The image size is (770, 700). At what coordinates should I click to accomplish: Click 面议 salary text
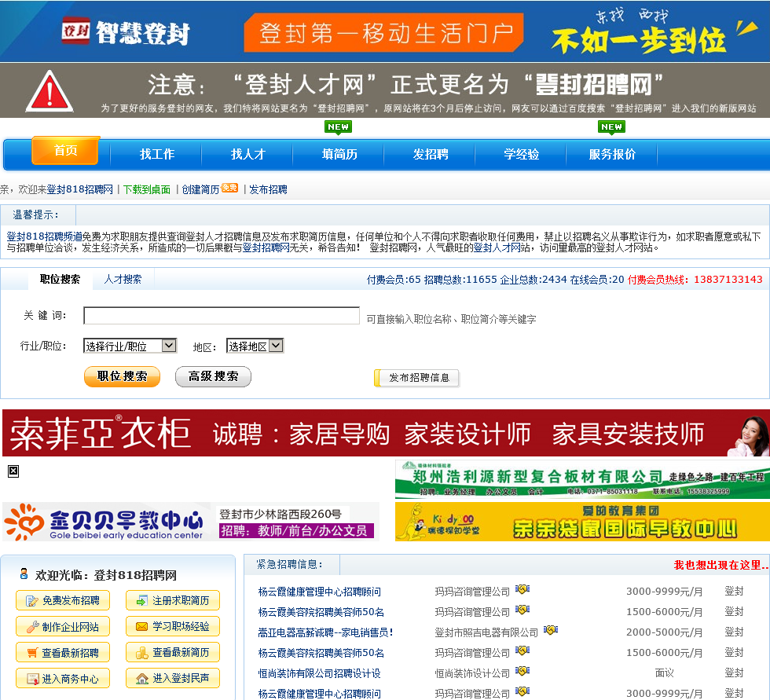(x=664, y=673)
